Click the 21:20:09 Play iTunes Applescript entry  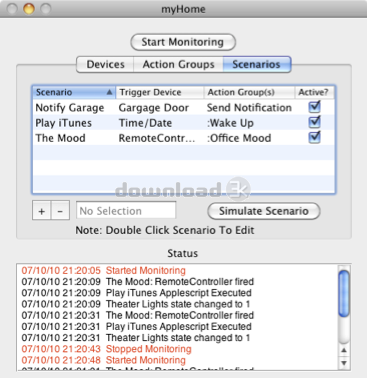pos(137,293)
